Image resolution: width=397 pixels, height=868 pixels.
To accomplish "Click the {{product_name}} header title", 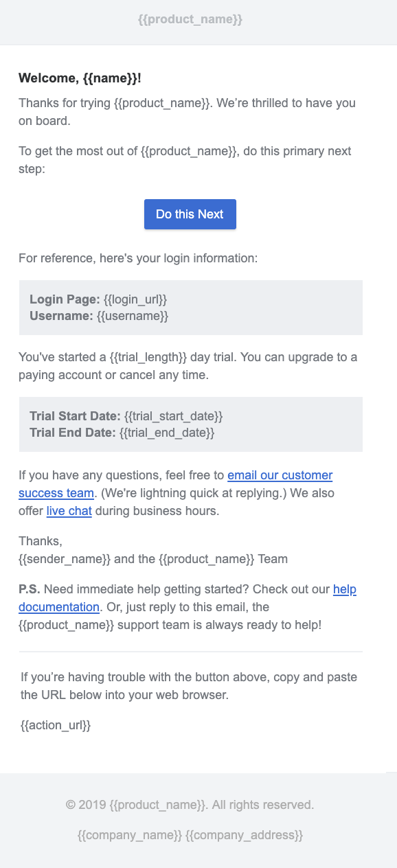I will (x=190, y=20).
